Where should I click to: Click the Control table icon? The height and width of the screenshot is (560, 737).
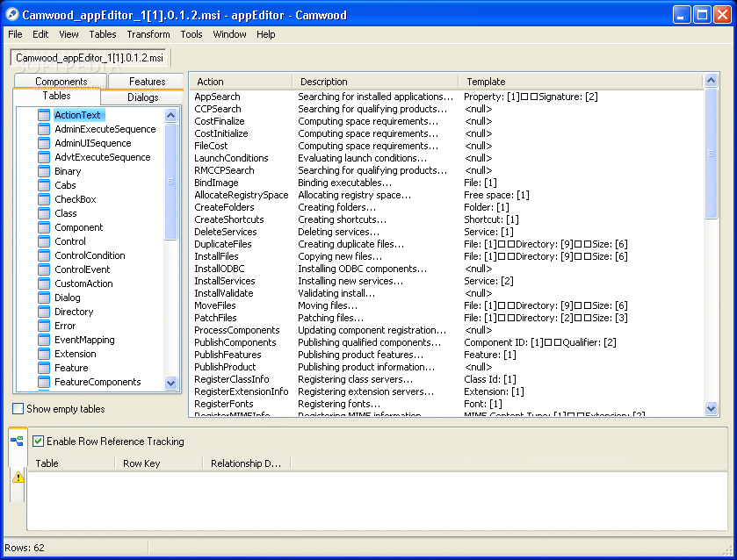coord(44,241)
